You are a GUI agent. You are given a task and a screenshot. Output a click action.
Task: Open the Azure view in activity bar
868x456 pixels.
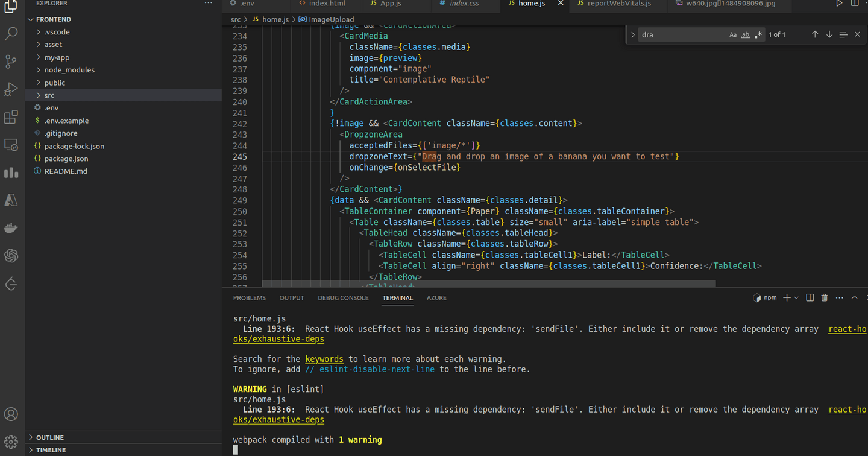[x=11, y=200]
